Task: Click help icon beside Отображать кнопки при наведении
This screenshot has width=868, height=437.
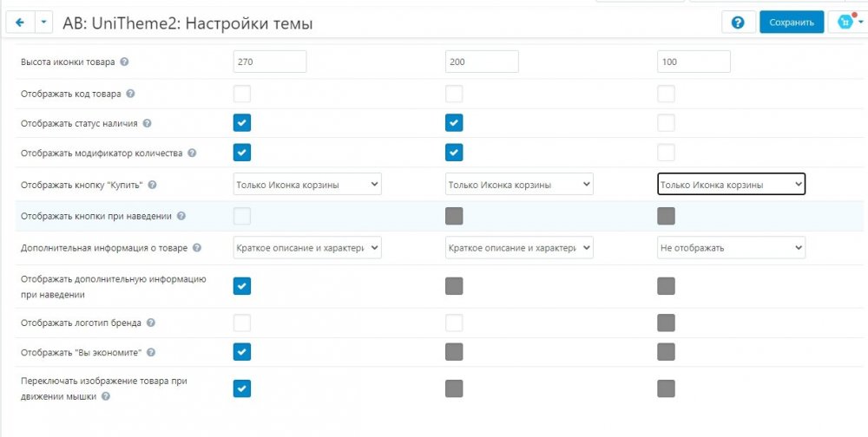Action: 181,216
